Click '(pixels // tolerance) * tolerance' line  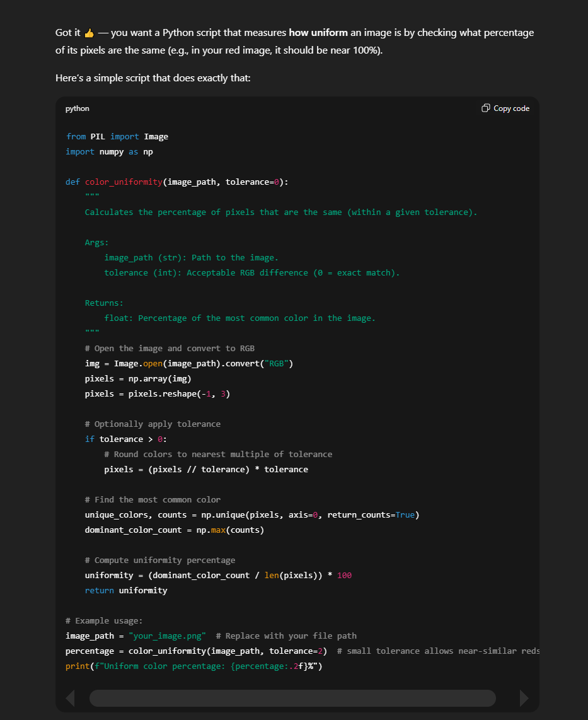[x=206, y=470]
